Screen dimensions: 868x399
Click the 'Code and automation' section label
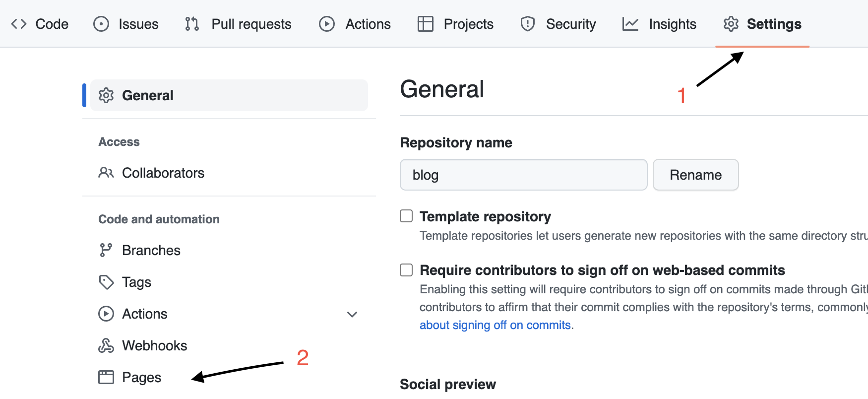(159, 219)
